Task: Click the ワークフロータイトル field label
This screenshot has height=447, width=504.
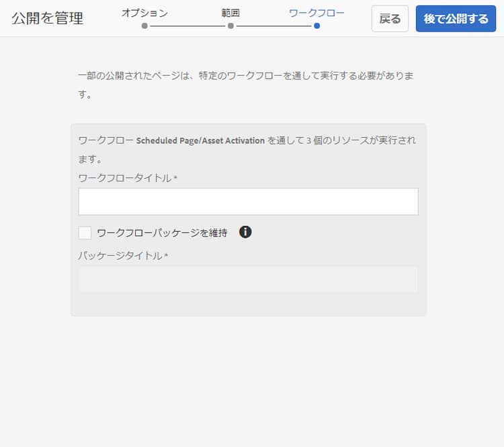Action: (128, 178)
